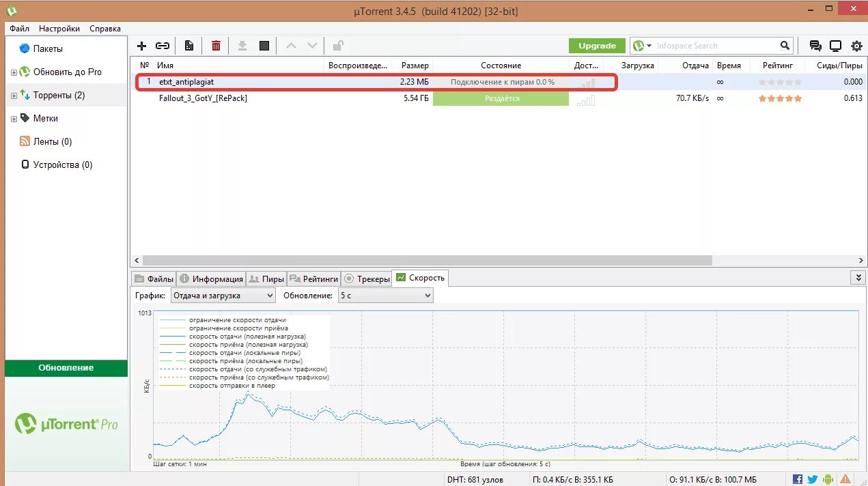Click the Move Up Queue arrow
868x486 pixels.
291,46
